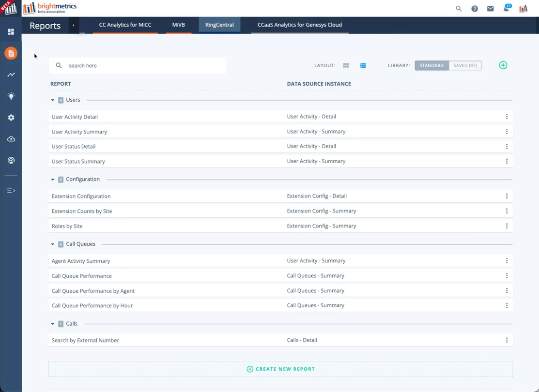Open the User Activity Summary report
This screenshot has height=392, width=539.
(79, 132)
